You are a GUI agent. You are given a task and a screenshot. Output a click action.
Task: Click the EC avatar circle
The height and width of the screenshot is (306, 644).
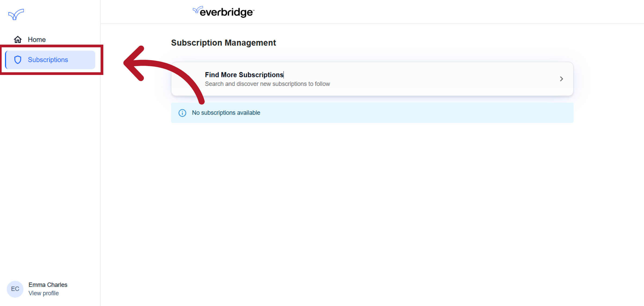[x=15, y=289]
